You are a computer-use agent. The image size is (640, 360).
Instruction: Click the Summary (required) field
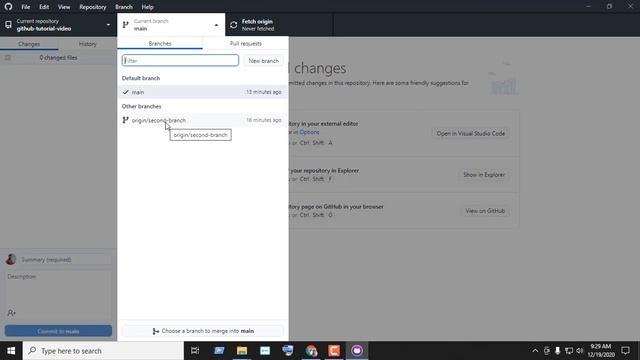click(65, 260)
